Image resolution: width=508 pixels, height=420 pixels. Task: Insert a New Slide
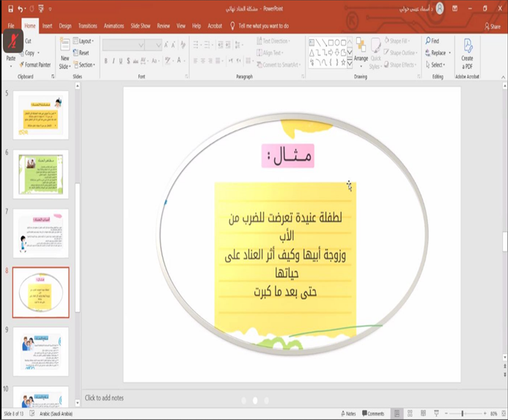(x=65, y=53)
